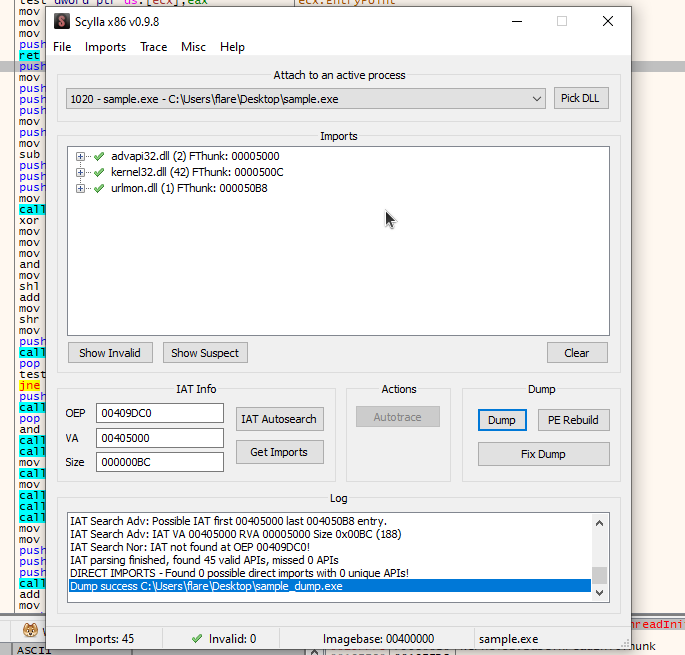Click the Scylla app icon in title bar
The width and height of the screenshot is (685, 655).
62,21
